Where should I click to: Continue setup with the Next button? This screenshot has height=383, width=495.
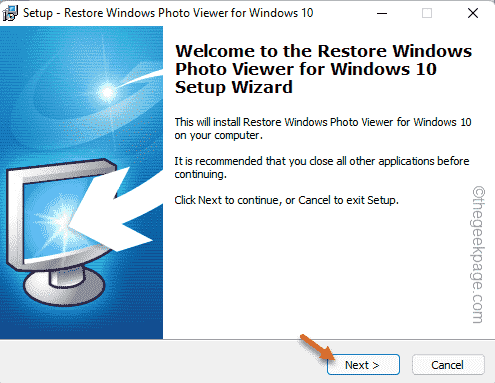(x=363, y=365)
